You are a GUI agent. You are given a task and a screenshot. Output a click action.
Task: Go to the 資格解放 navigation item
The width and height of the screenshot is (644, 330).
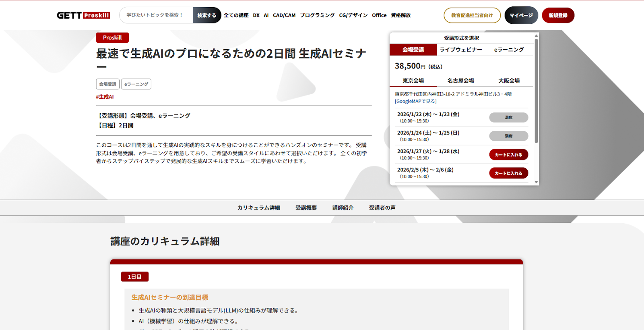point(400,15)
